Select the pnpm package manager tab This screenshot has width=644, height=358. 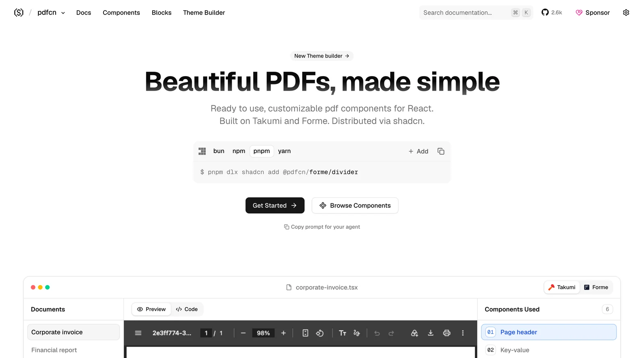[262, 151]
